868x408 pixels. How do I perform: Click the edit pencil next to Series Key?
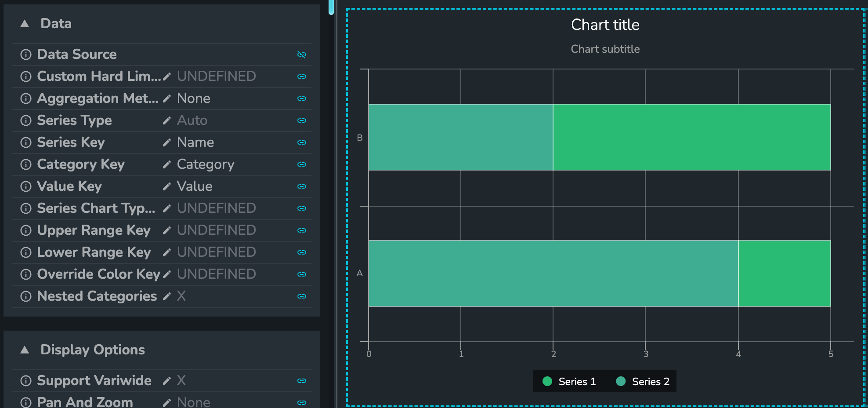point(166,142)
